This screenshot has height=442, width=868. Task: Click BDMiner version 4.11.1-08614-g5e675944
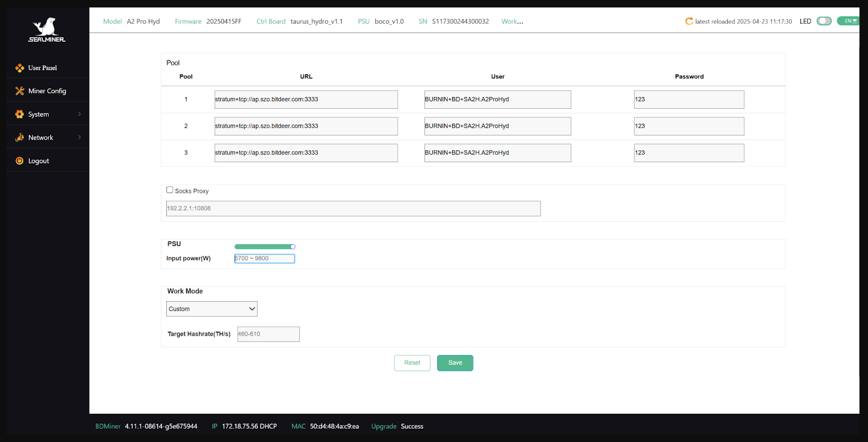(x=161, y=427)
